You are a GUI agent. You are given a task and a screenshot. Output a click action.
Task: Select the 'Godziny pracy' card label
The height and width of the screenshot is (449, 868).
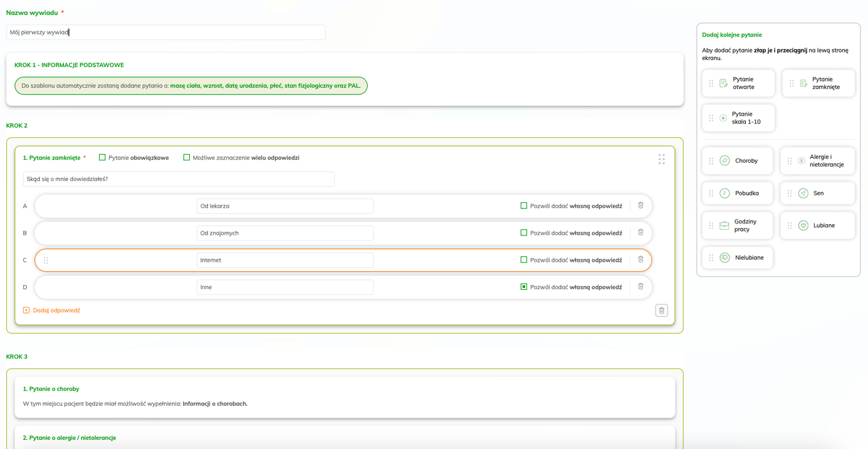tap(745, 225)
